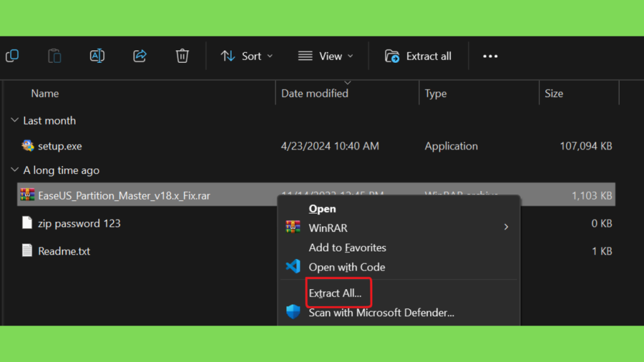The height and width of the screenshot is (362, 644).
Task: Click setup.exe date 4/23/2024 10:40 AM
Action: point(330,146)
